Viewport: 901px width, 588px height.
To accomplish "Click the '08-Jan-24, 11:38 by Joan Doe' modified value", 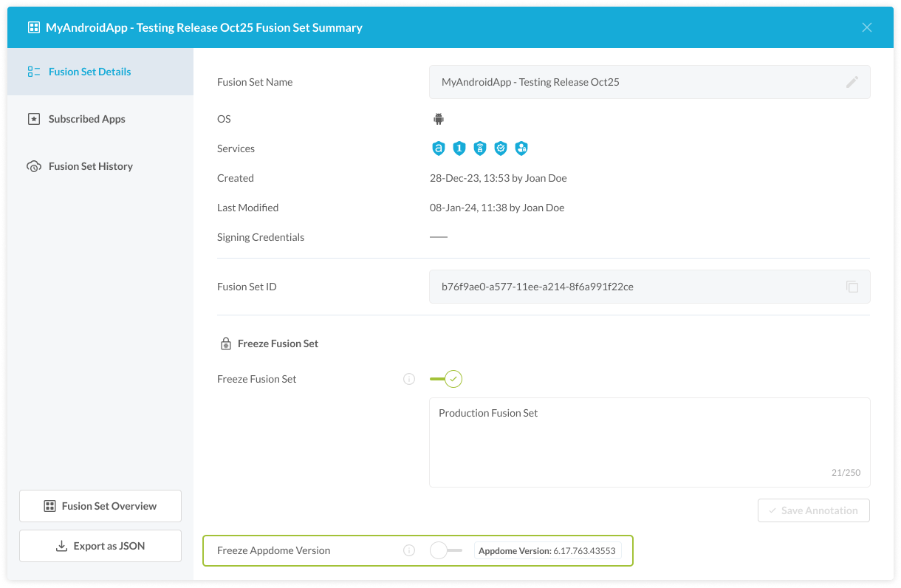I will (x=497, y=208).
